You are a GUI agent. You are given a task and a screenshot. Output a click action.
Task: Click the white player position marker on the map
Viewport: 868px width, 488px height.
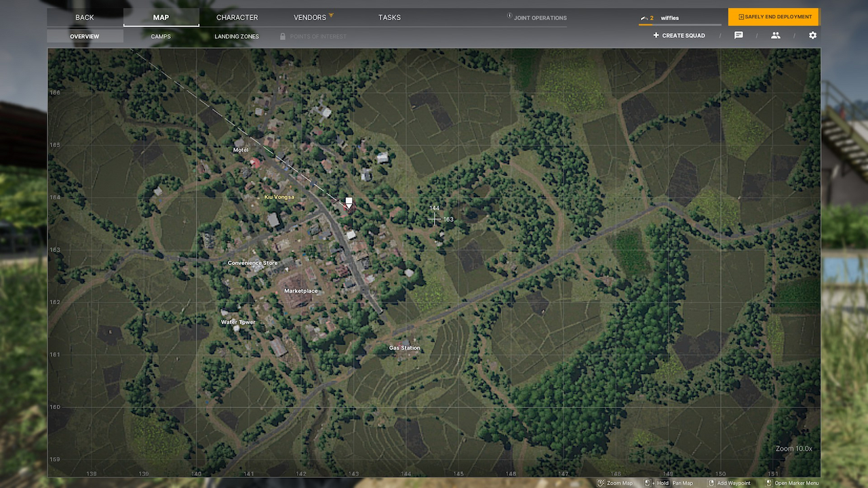[x=349, y=202]
